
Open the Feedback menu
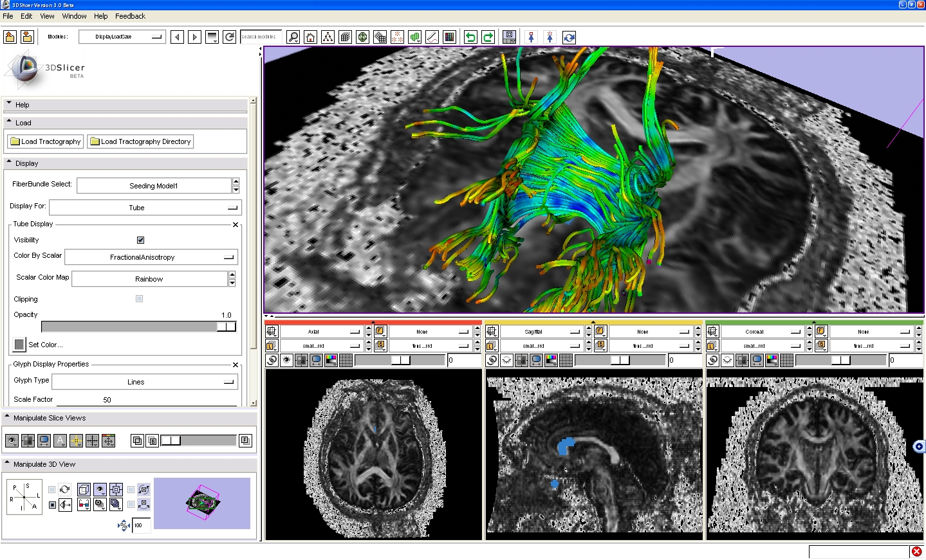(130, 16)
